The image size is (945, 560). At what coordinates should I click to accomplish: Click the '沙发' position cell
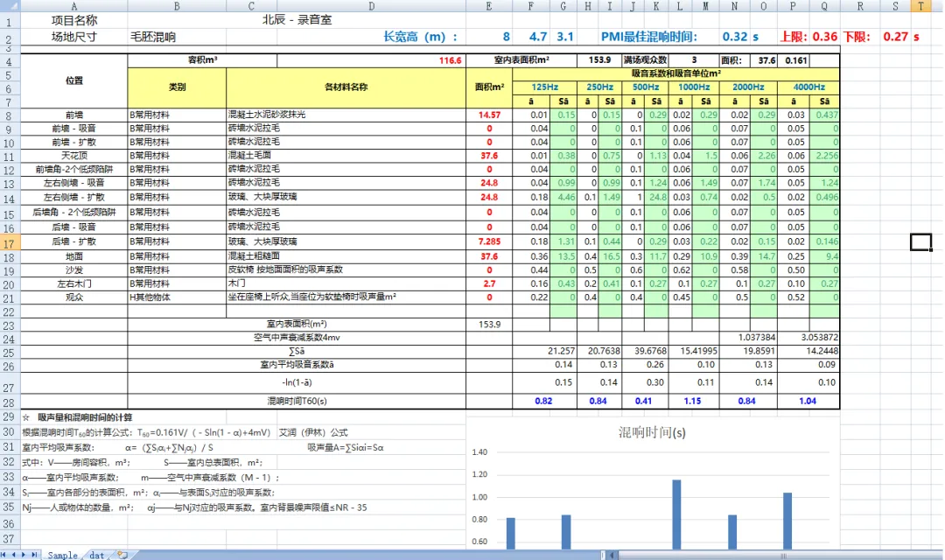(74, 270)
